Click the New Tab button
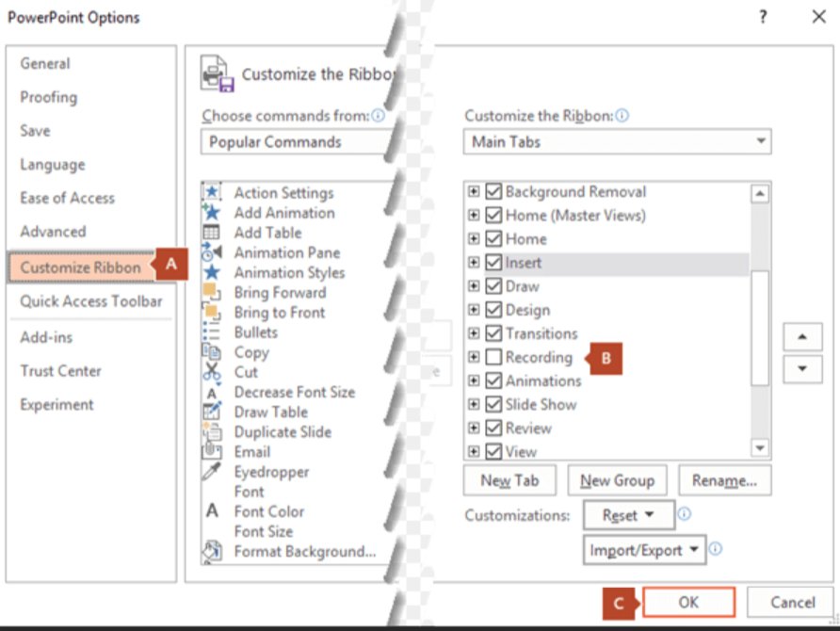Viewport: 840px width, 631px height. (x=509, y=480)
